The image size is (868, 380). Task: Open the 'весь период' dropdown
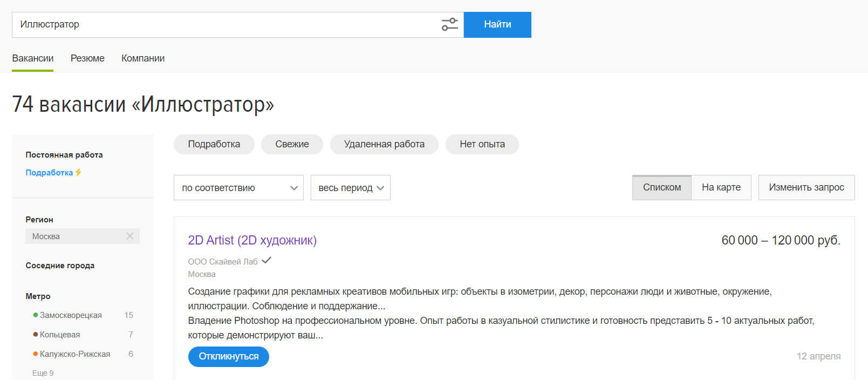pyautogui.click(x=350, y=188)
